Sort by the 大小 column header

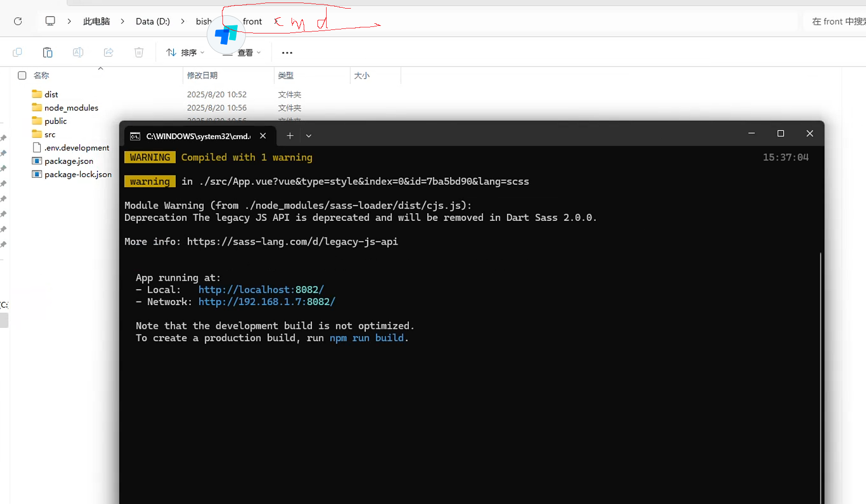pyautogui.click(x=362, y=75)
